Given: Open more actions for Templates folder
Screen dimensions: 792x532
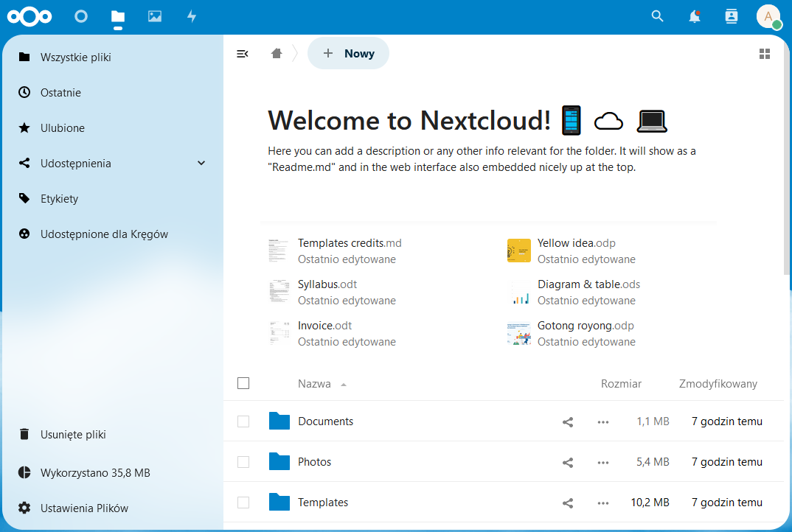Looking at the screenshot, I should (603, 503).
